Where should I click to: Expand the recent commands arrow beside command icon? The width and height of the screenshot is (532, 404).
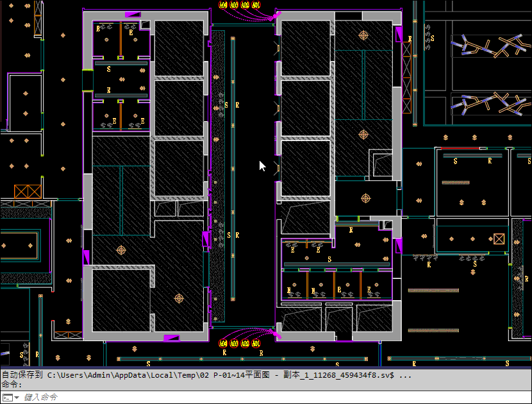(17, 398)
